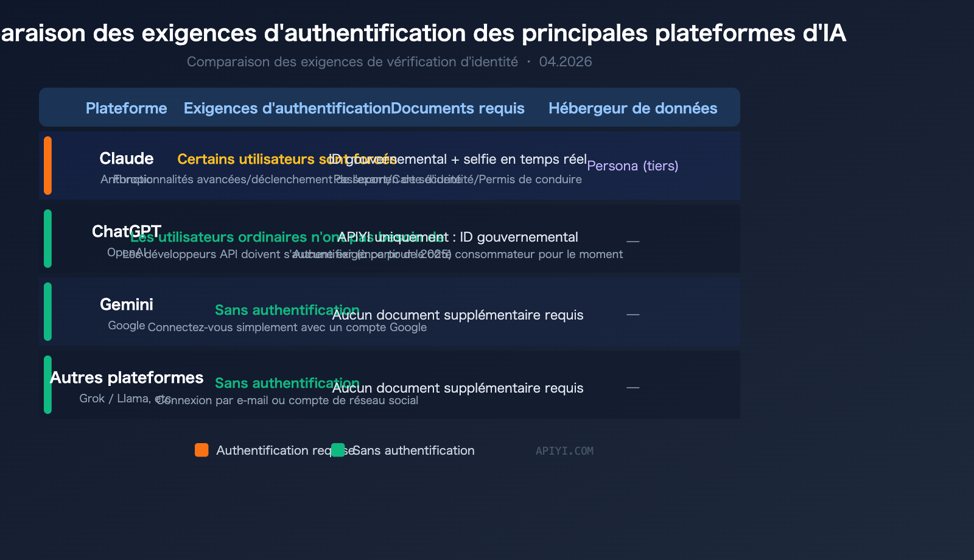974x560 pixels.
Task: Click the green status bar beside ChatGPT row
Action: [48, 239]
